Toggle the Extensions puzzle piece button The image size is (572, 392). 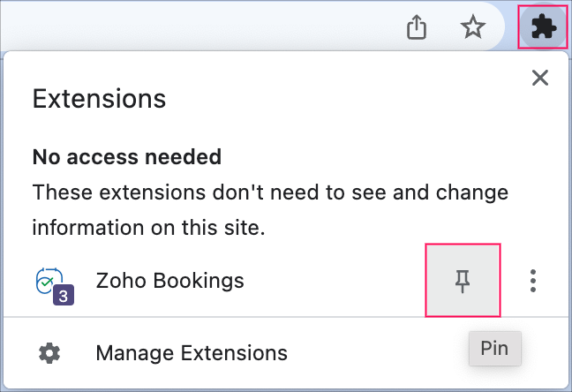pos(542,28)
